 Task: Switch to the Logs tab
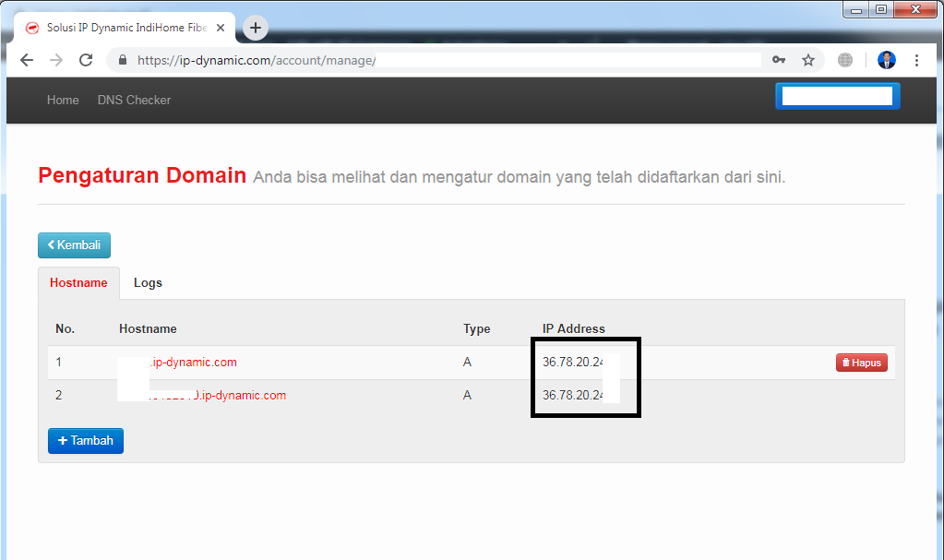[x=148, y=283]
